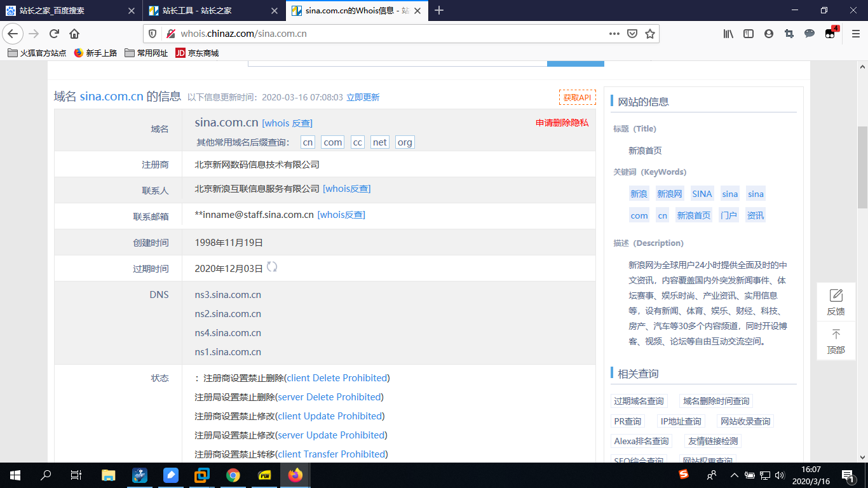Open a new browser tab
This screenshot has height=488, width=868.
coord(438,10)
